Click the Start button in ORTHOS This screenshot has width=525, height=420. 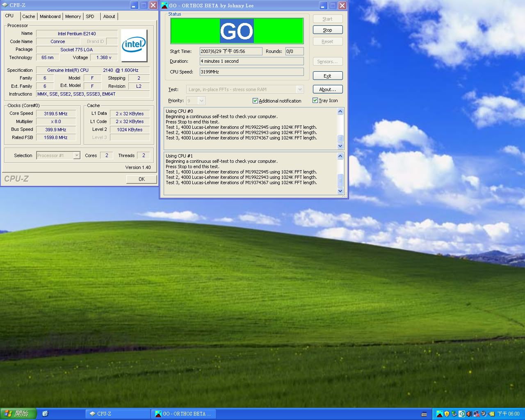coord(328,19)
